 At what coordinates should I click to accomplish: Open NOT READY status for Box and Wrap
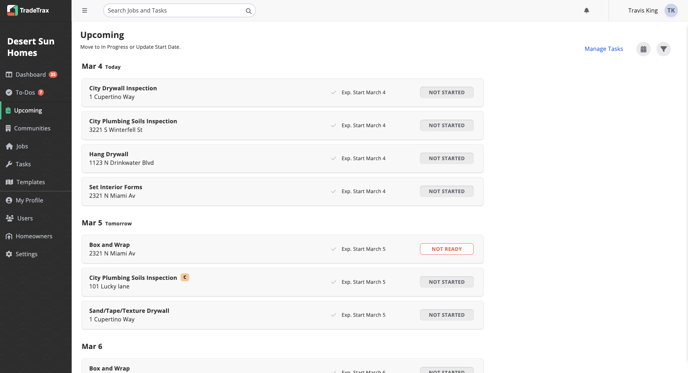pos(447,249)
